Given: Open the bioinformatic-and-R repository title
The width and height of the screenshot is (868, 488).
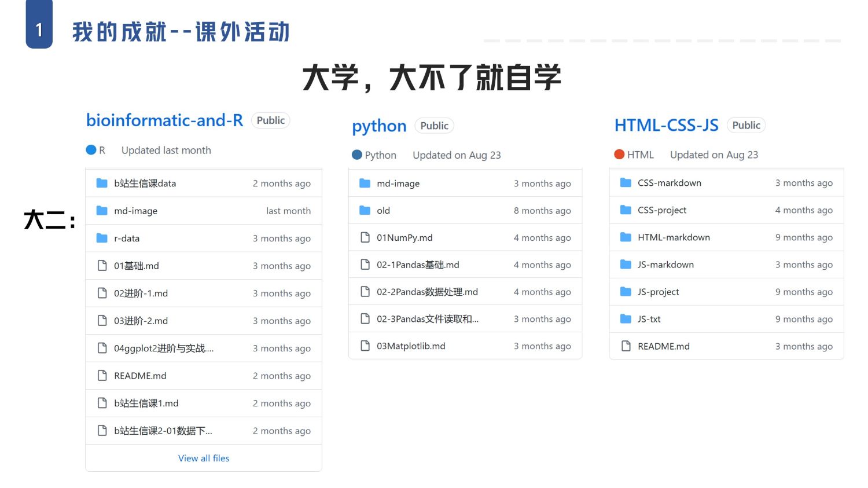Looking at the screenshot, I should 164,120.
